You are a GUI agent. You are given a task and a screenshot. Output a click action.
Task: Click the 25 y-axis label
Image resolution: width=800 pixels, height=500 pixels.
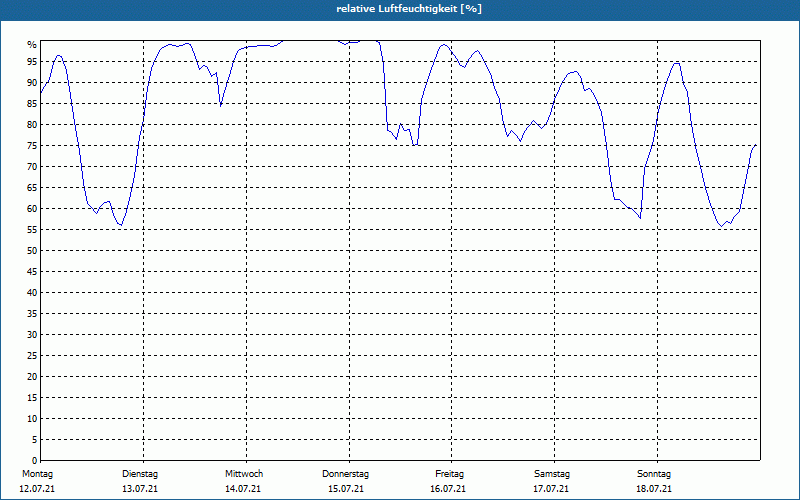[x=32, y=356]
